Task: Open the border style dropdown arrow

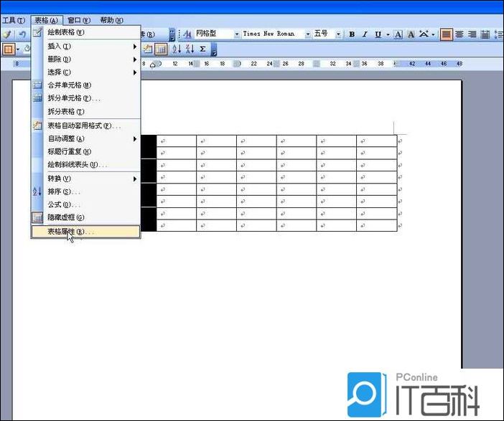Action: tap(18, 49)
